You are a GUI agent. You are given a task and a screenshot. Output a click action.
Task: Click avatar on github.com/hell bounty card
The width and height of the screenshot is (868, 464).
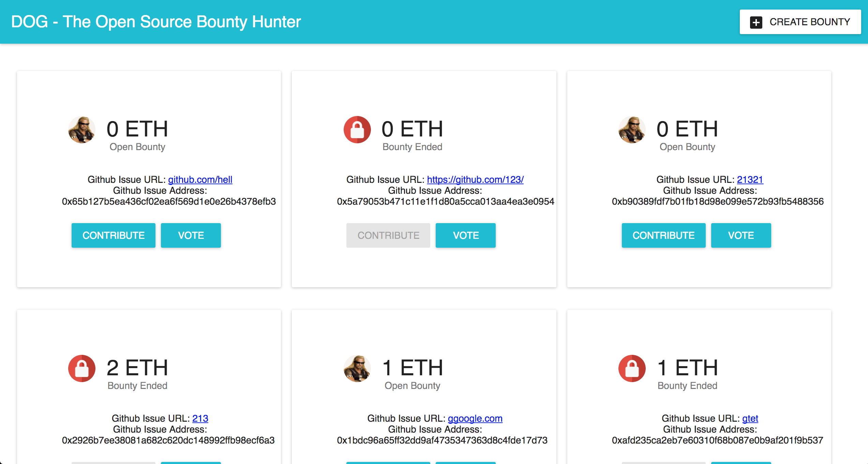[x=82, y=130]
